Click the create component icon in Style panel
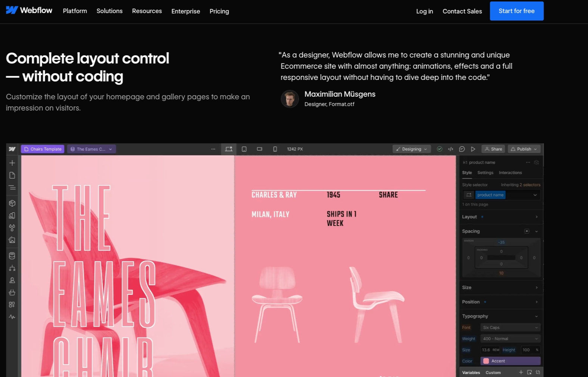Viewport: 588px width, 377px height. (x=536, y=162)
